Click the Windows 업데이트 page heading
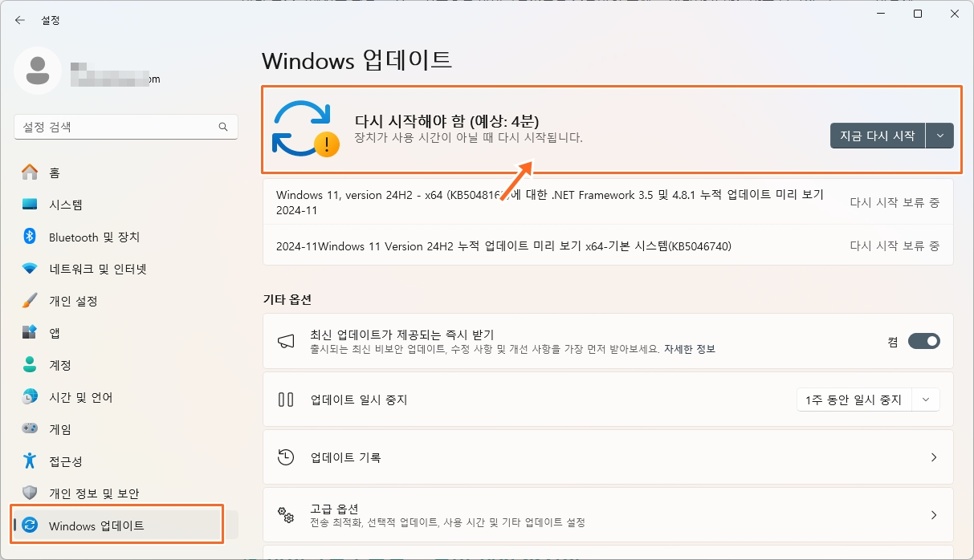The image size is (974, 560). click(x=357, y=60)
